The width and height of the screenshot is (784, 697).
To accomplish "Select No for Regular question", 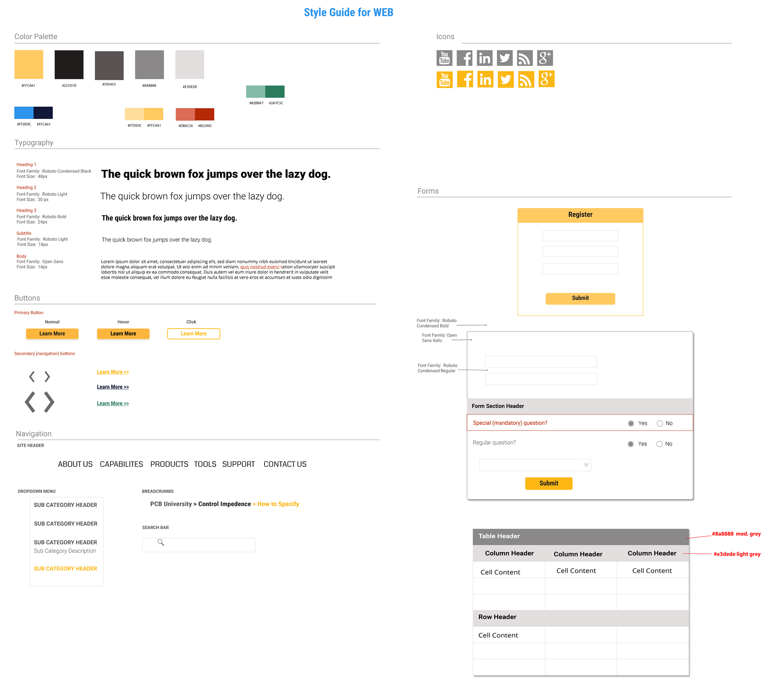I will (659, 444).
